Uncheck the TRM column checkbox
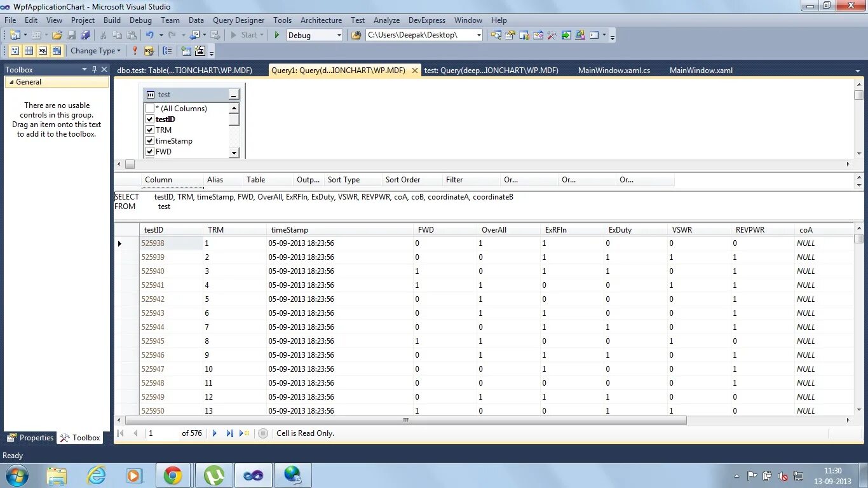This screenshot has width=868, height=488. coord(150,130)
